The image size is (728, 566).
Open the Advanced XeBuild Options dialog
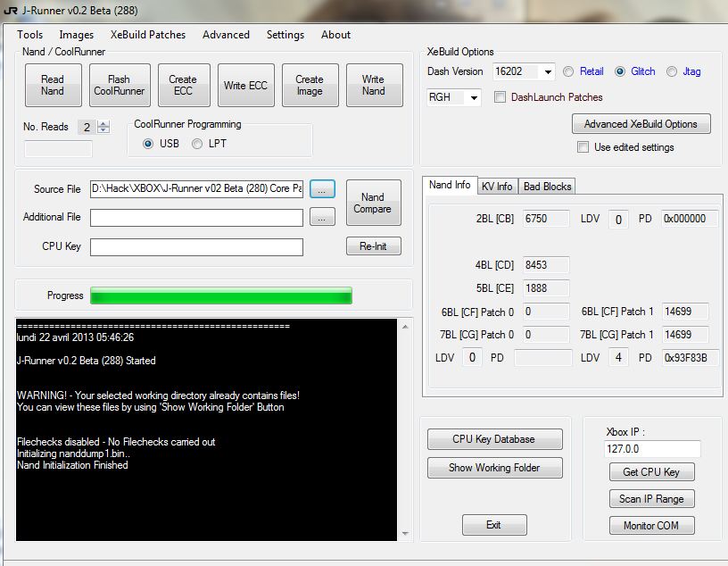pos(641,124)
